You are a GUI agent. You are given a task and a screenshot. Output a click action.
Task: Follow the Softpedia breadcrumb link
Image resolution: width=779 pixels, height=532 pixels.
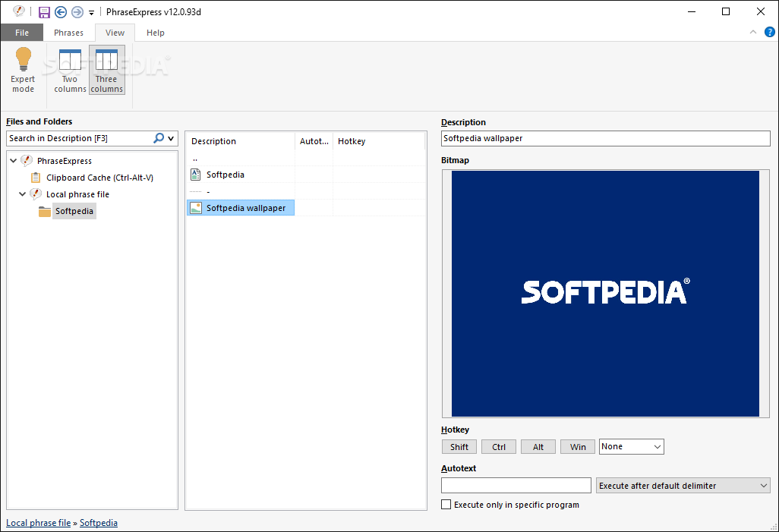(99, 523)
